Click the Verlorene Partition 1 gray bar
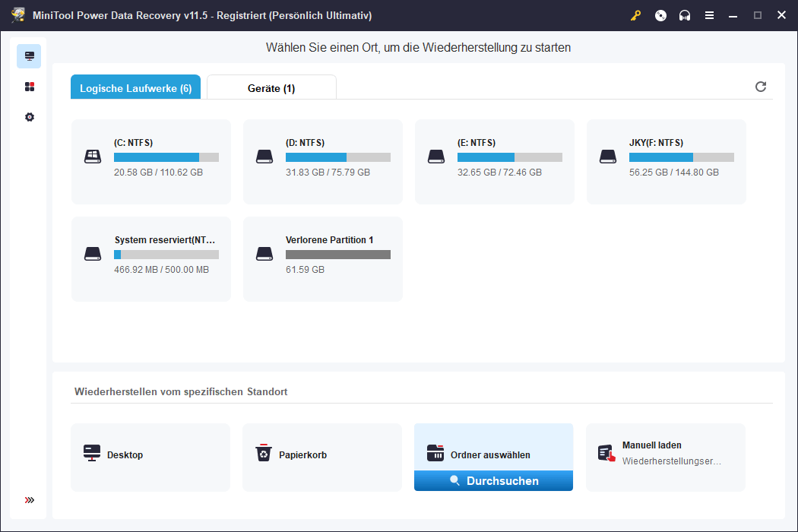 pyautogui.click(x=338, y=255)
